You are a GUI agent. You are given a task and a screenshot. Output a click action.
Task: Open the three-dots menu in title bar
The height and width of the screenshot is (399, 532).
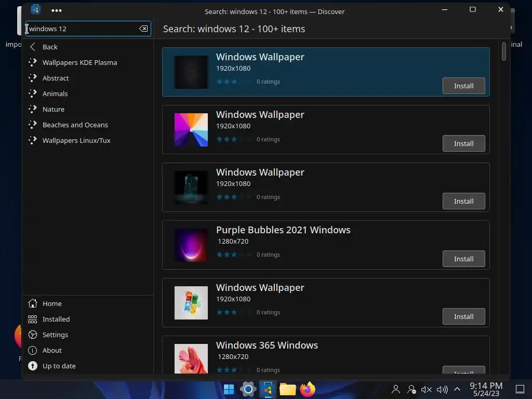[56, 10]
